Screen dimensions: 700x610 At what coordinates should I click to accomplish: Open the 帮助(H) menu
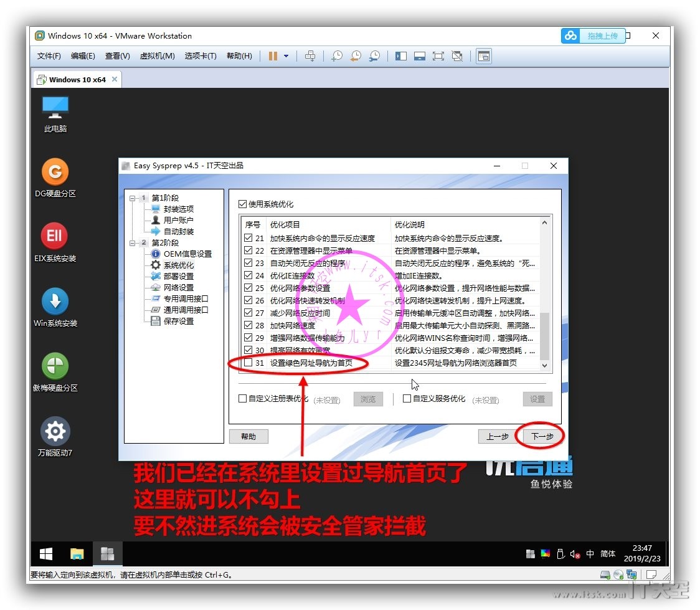click(239, 56)
